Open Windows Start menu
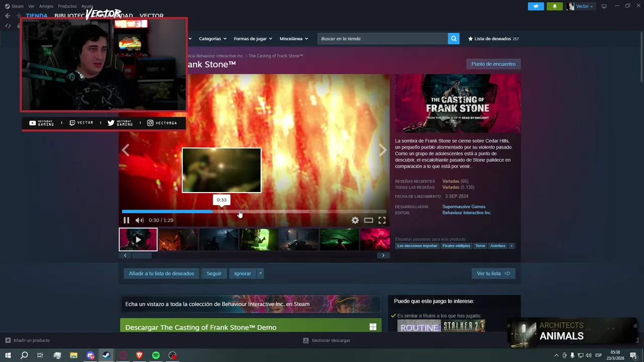 click(x=8, y=355)
